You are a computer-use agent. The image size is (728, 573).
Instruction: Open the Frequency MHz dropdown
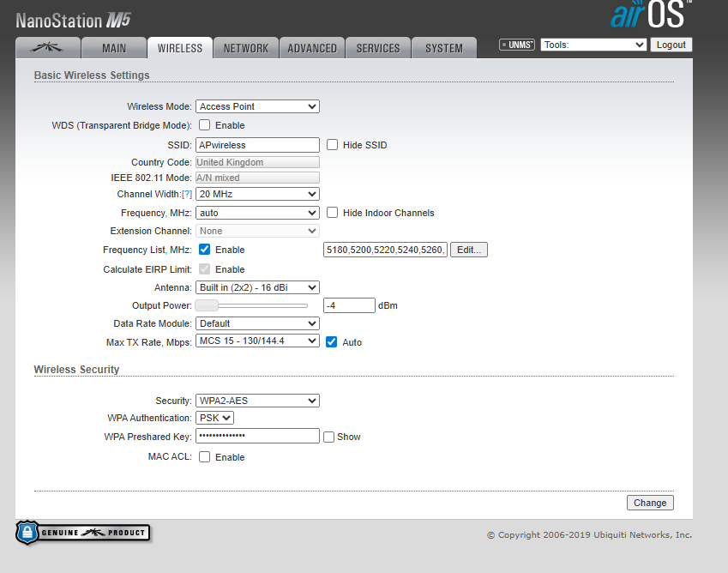click(x=257, y=213)
